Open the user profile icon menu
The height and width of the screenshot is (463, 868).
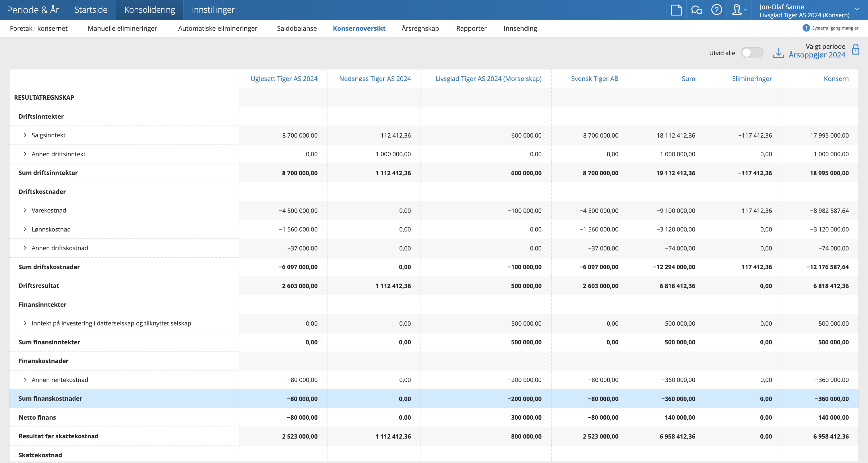[739, 10]
